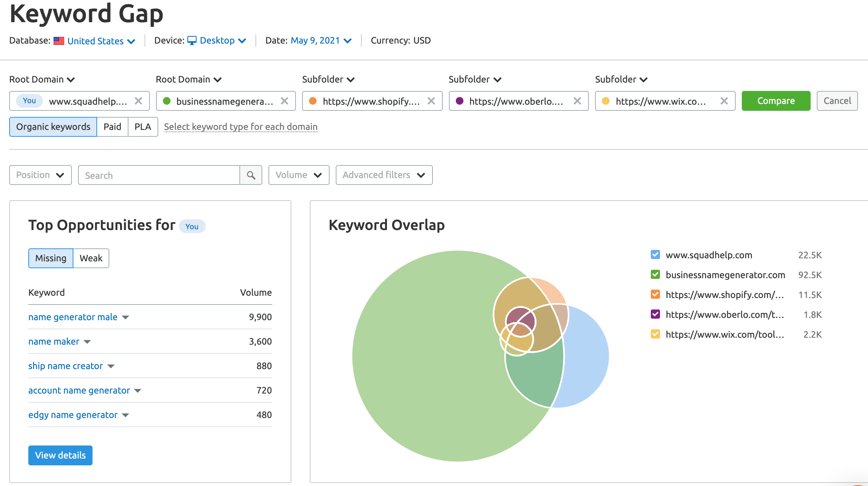Open the Position filter dropdown
868x486 pixels.
pos(41,175)
